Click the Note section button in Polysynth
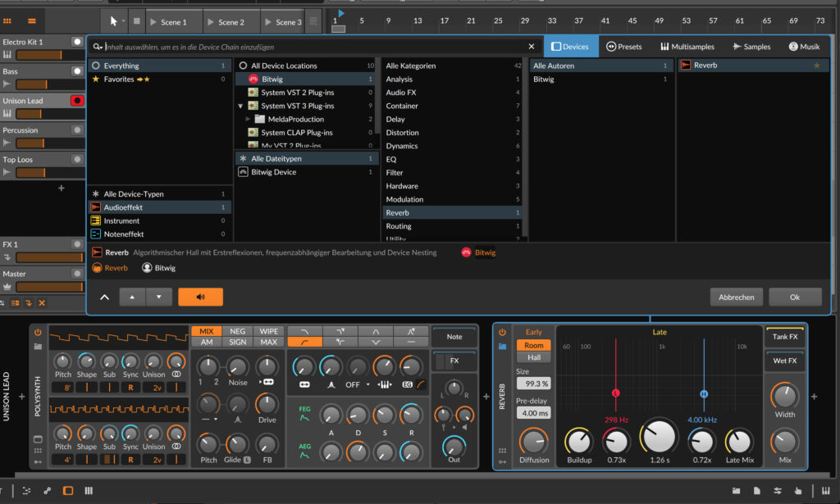This screenshot has width=840, height=504. tap(454, 337)
